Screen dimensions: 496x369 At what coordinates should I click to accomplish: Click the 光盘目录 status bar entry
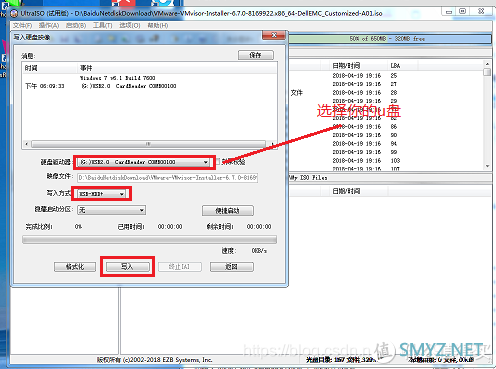pyautogui.click(x=341, y=360)
